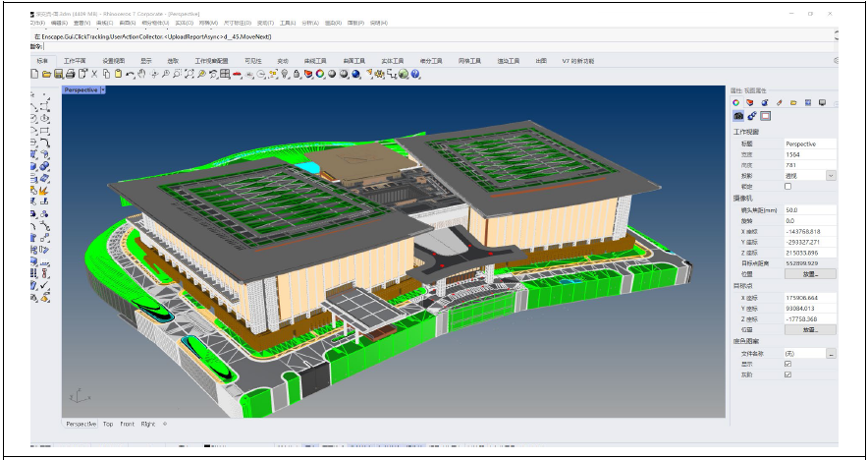Image resolution: width=868 pixels, height=460 pixels.
Task: Click the Print icon in toolbar
Action: pyautogui.click(x=71, y=74)
